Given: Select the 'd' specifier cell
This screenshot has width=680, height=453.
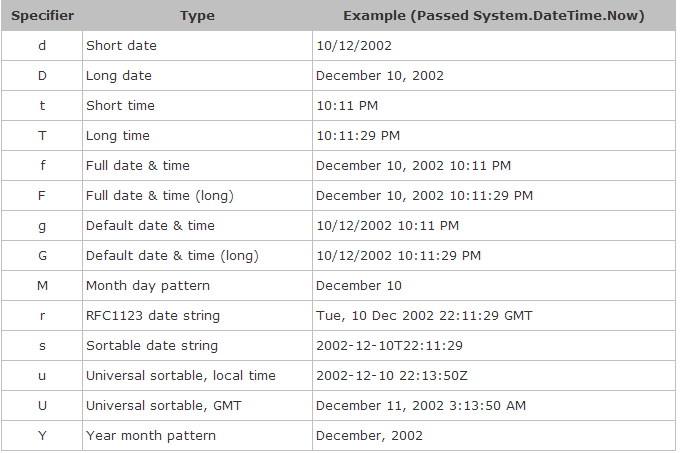Looking at the screenshot, I should click(42, 46).
